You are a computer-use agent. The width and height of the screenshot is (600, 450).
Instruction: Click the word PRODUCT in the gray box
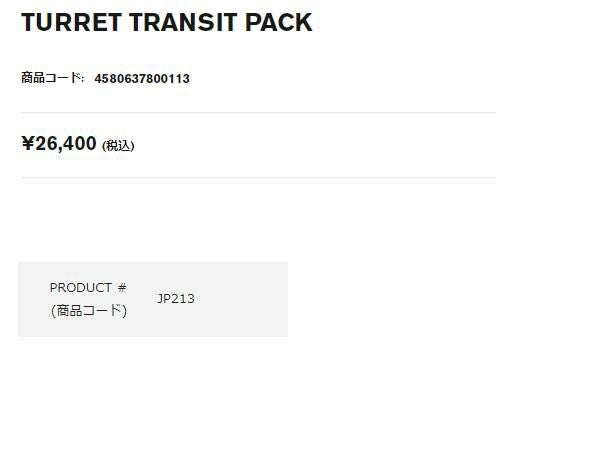(81, 288)
